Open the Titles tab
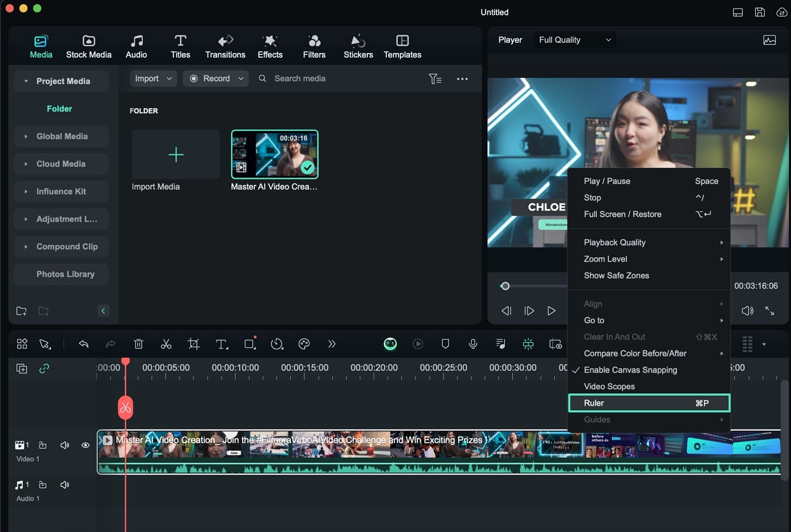Screen dimensions: 791x532 180,47
